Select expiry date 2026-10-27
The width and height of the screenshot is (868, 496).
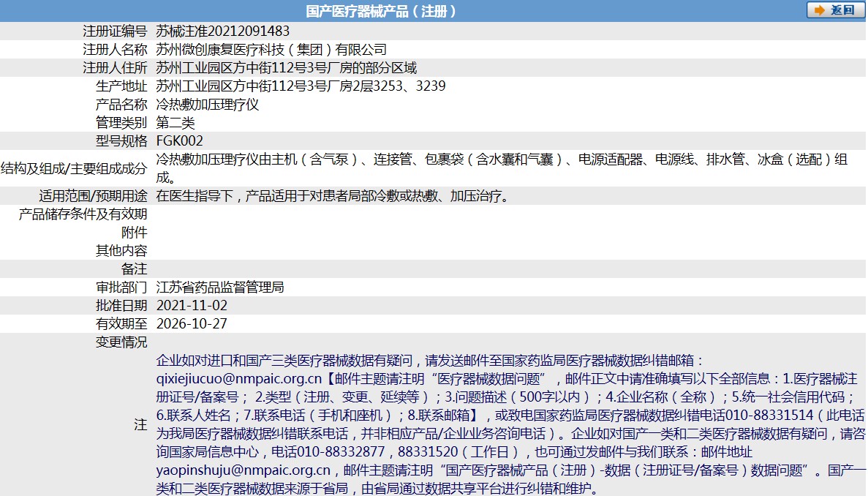[x=192, y=323]
